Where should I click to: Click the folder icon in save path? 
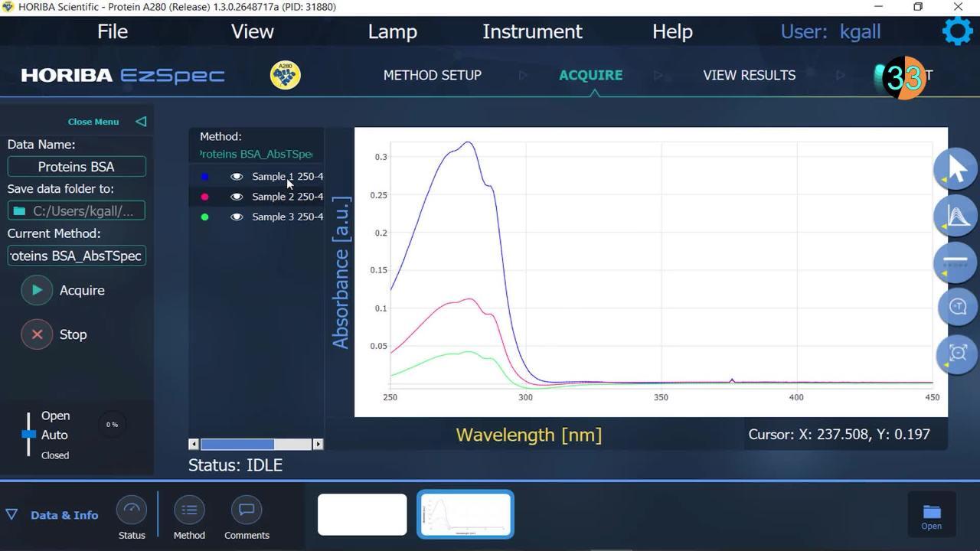point(20,211)
